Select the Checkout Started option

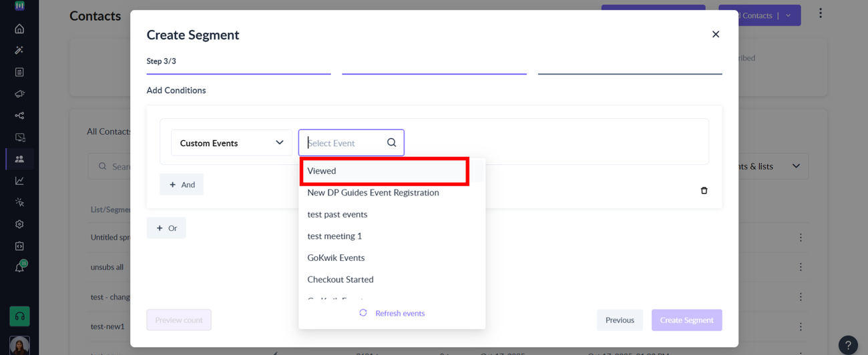click(x=341, y=280)
